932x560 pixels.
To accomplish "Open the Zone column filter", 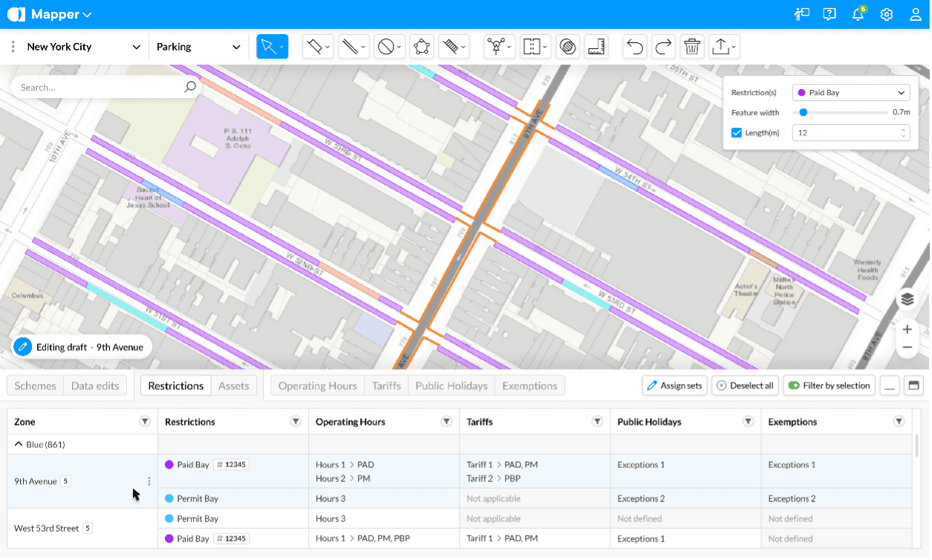I will coord(145,422).
